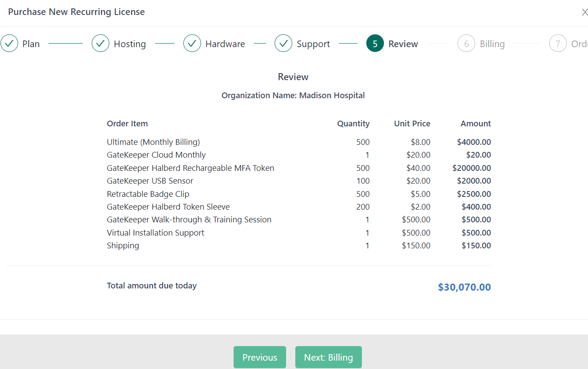
Task: Click the step 7 circle icon
Action: [558, 44]
